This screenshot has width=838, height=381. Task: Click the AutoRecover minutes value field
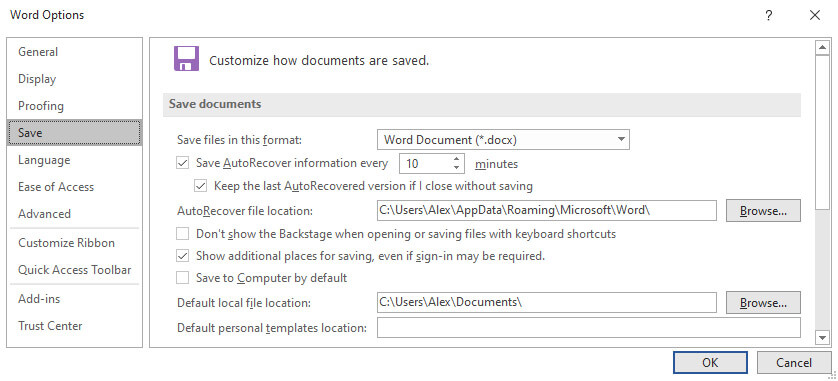pos(425,164)
